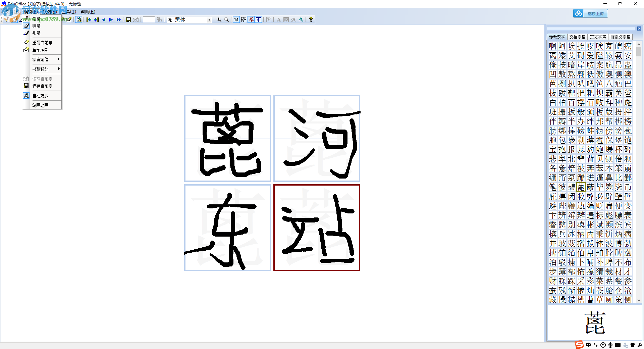Image resolution: width=644 pixels, height=349 pixels.
Task: Choose 全部擦除 to erase all strokes
Action: (40, 49)
